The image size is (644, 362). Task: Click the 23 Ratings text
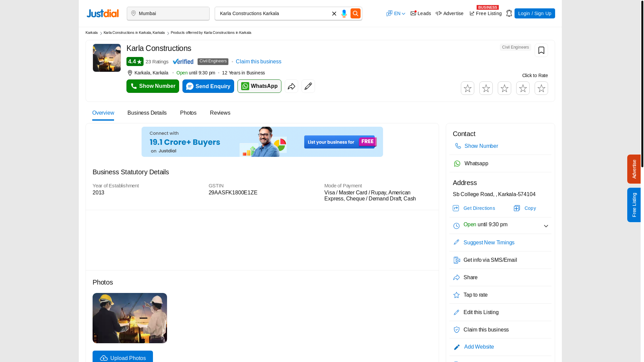pyautogui.click(x=157, y=62)
